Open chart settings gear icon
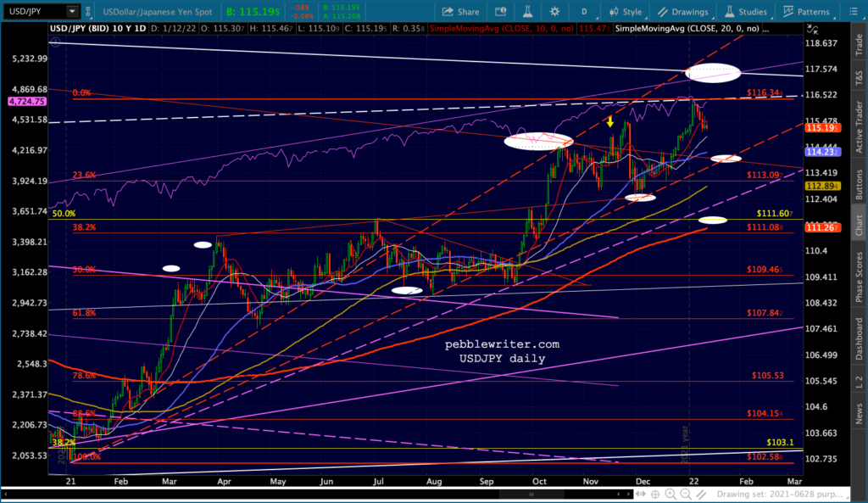The image size is (868, 503). point(554,12)
